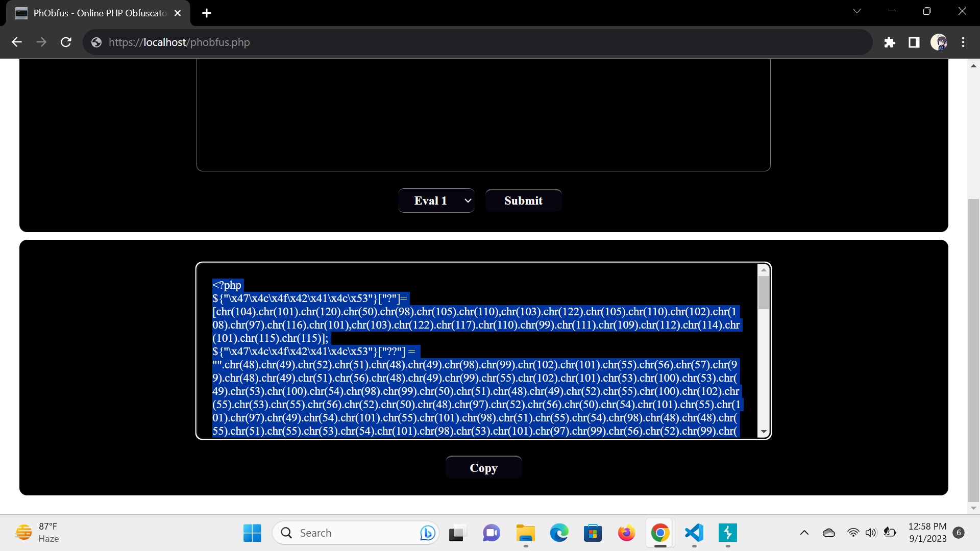Click the site info globe icon
This screenshot has width=980, height=551.
pyautogui.click(x=96, y=42)
